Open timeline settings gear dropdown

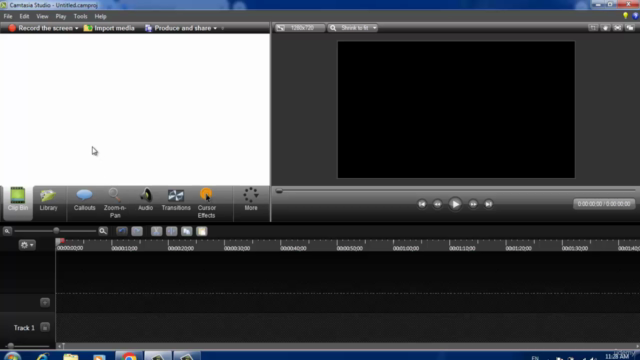point(27,245)
